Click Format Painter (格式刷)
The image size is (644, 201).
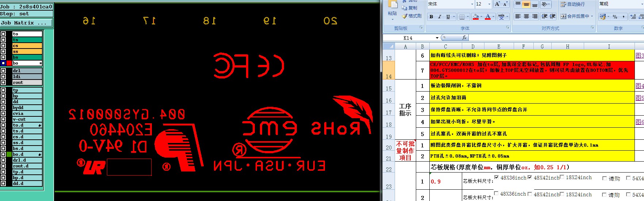(411, 16)
